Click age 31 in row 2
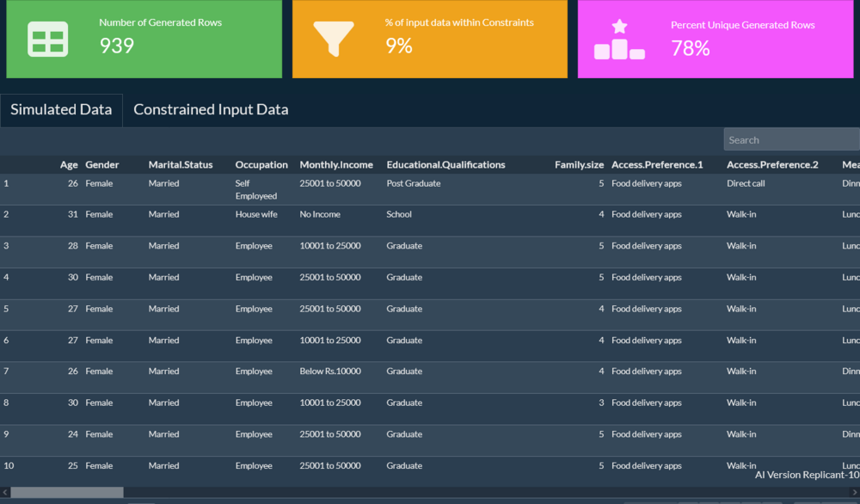 point(73,214)
